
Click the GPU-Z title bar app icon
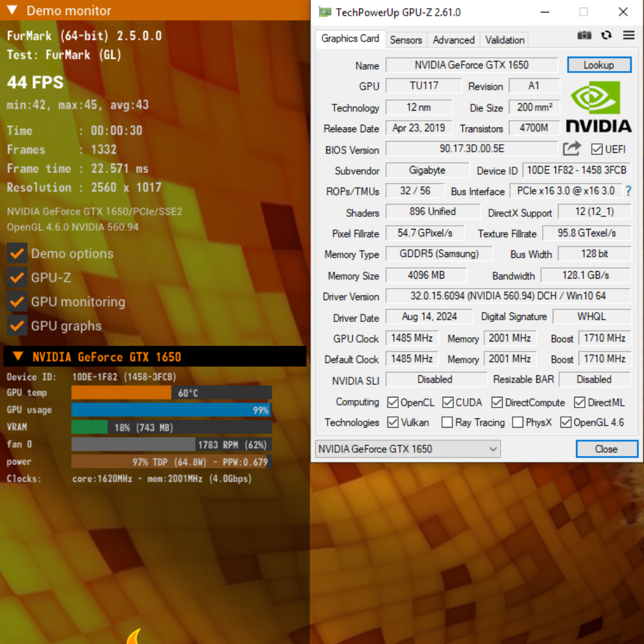click(325, 12)
